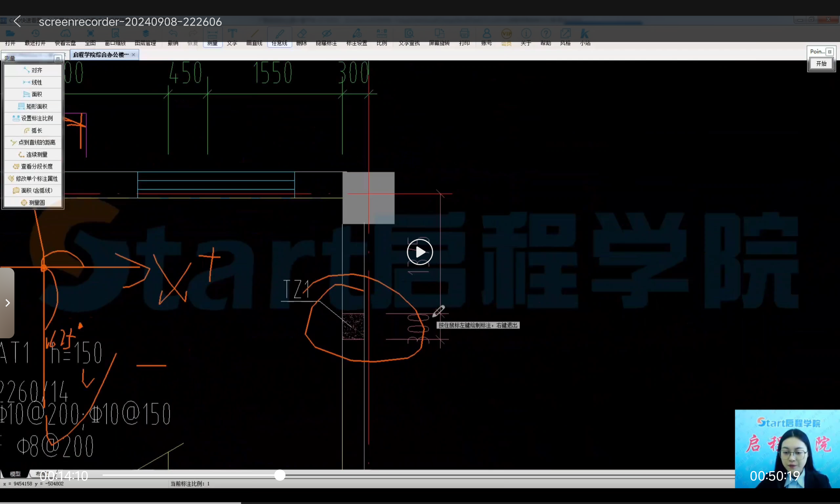
Task: Click the h=150 annotation text
Action: (x=76, y=352)
